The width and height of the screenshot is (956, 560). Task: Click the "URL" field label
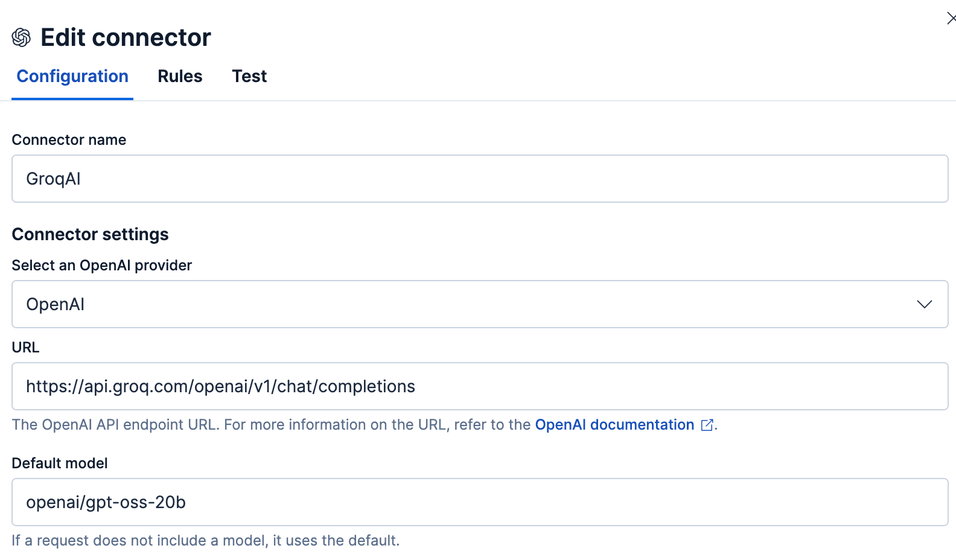pyautogui.click(x=25, y=348)
